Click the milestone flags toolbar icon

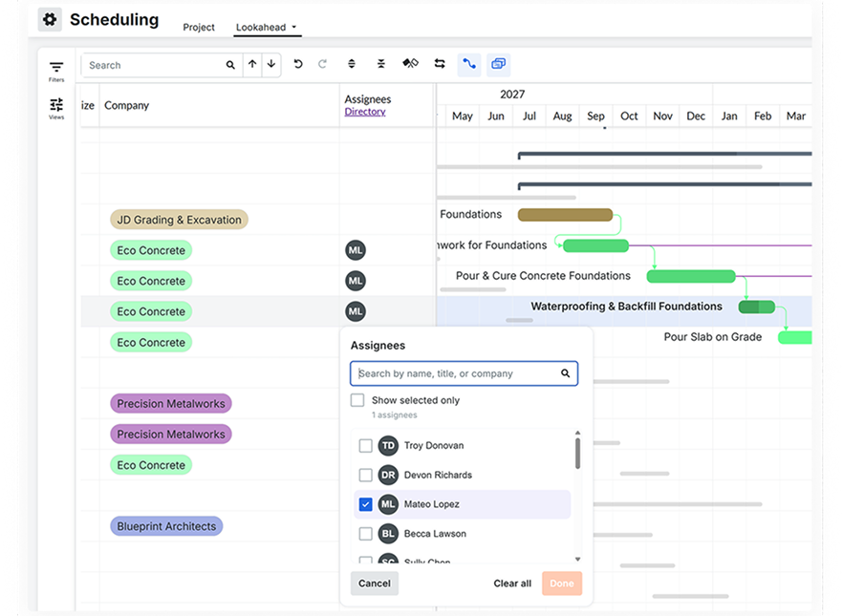410,63
